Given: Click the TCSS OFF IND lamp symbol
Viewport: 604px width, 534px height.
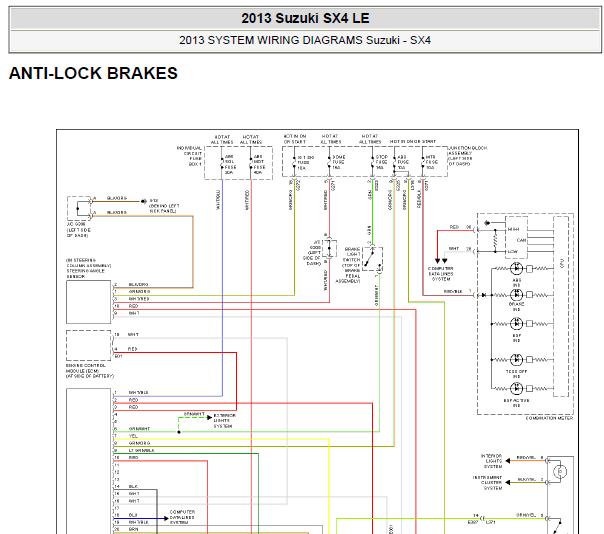Looking at the screenshot, I should (516, 359).
